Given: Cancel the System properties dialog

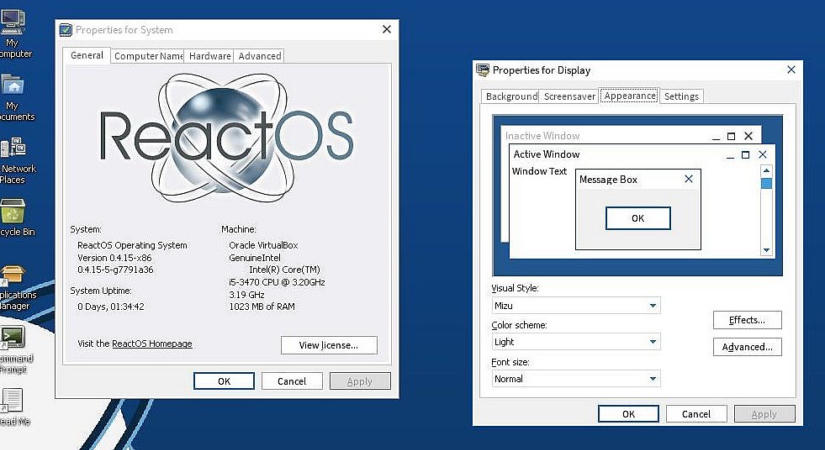Looking at the screenshot, I should [292, 381].
